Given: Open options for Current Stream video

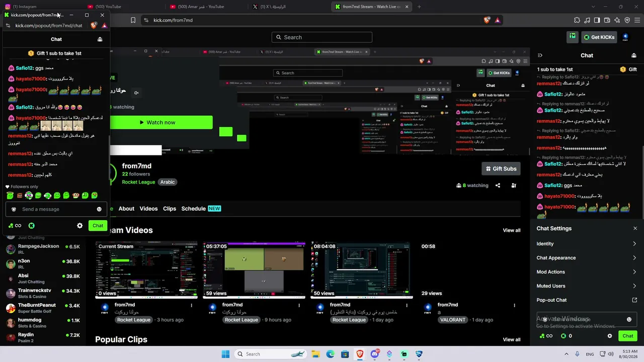Looking at the screenshot, I should coord(191,305).
